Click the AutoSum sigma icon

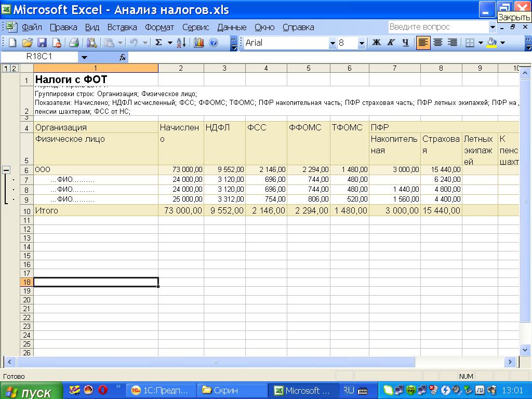pyautogui.click(x=158, y=43)
